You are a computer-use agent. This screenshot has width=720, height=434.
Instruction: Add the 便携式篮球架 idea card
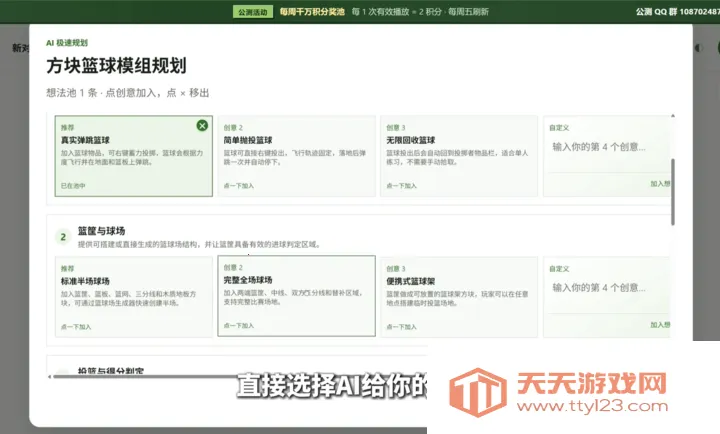coord(459,297)
